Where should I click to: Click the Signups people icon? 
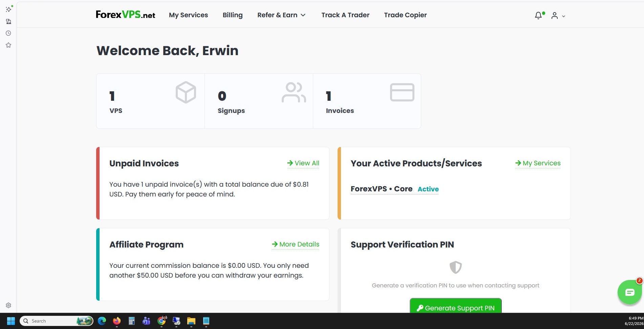point(294,92)
